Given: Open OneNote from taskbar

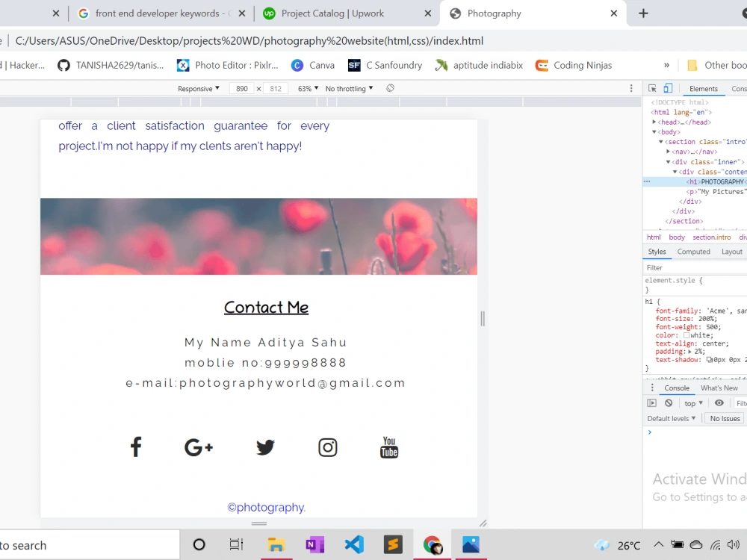Looking at the screenshot, I should click(315, 545).
